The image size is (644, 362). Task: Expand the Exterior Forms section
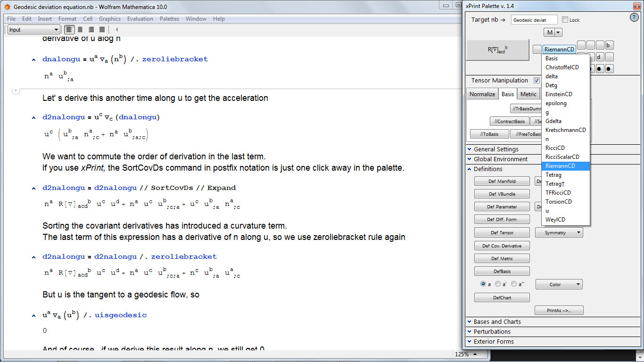494,342
